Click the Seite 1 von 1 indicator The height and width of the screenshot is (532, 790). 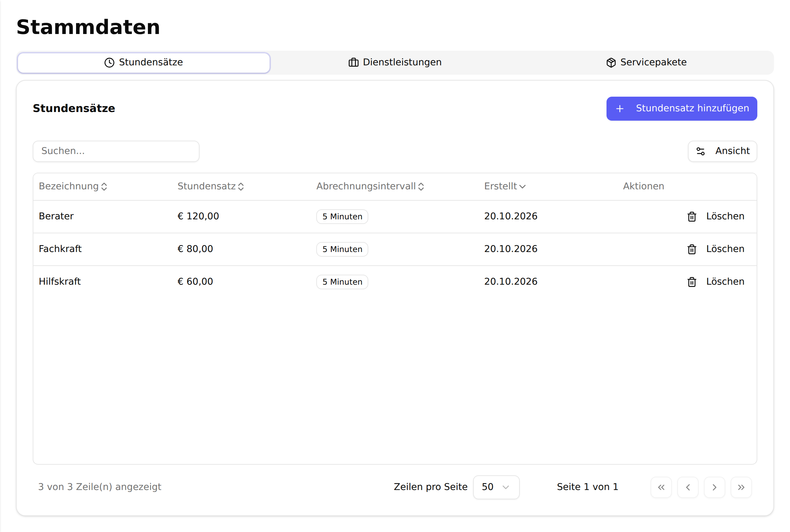(x=587, y=487)
